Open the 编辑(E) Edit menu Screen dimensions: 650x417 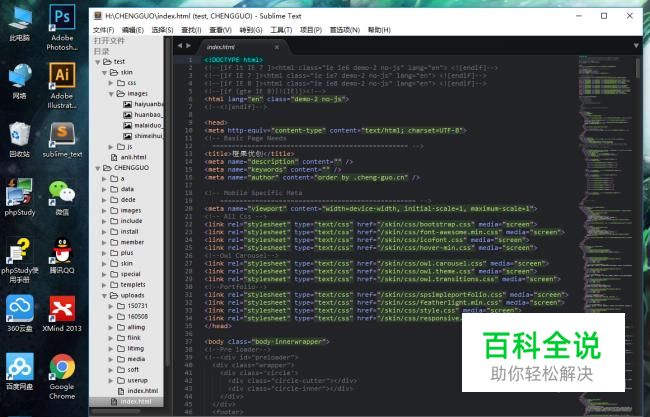point(133,30)
